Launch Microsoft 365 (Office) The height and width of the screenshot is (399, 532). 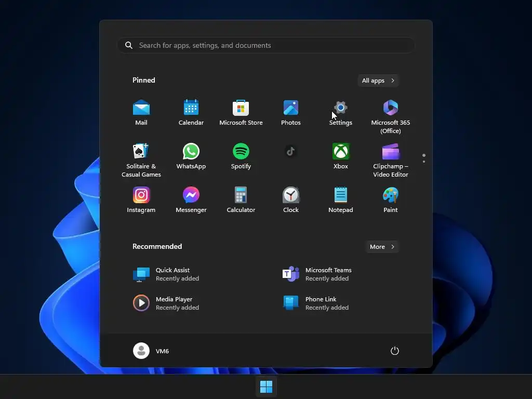point(391,117)
